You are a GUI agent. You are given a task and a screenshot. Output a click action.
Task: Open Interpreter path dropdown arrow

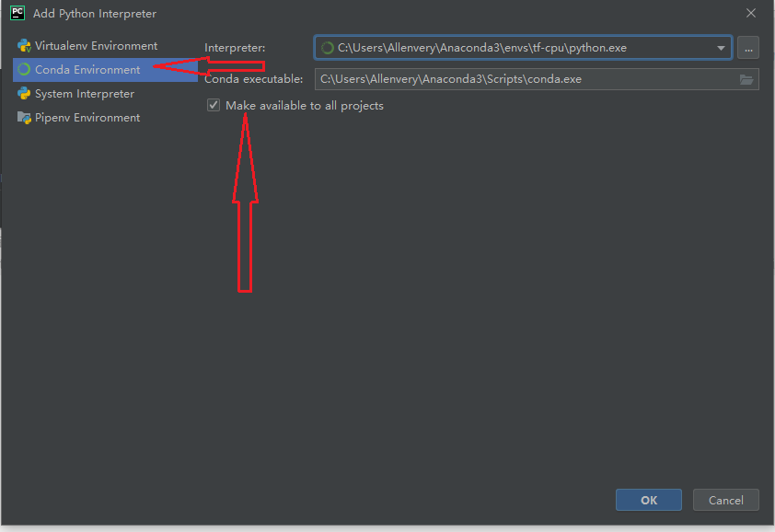pyautogui.click(x=721, y=48)
